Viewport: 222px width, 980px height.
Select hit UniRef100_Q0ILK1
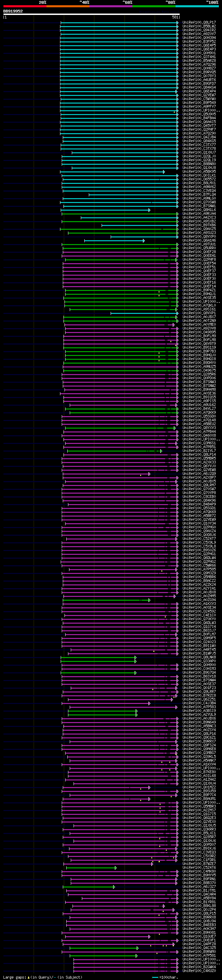[x=199, y=175]
